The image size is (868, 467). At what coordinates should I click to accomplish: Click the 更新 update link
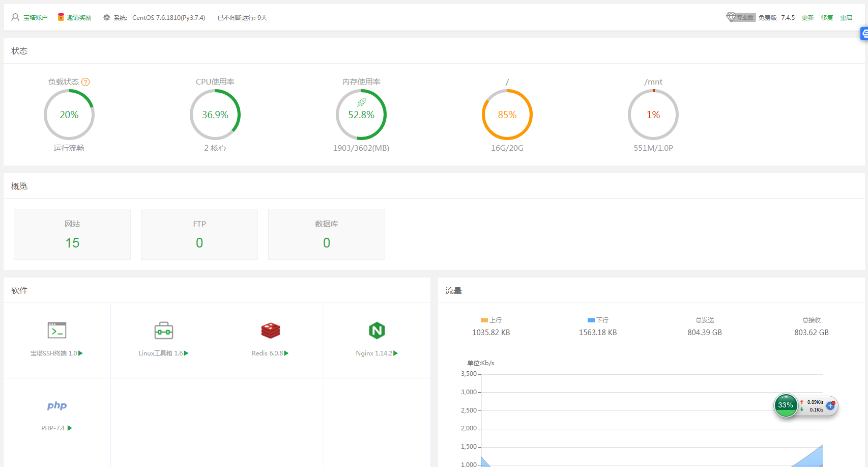coord(808,17)
